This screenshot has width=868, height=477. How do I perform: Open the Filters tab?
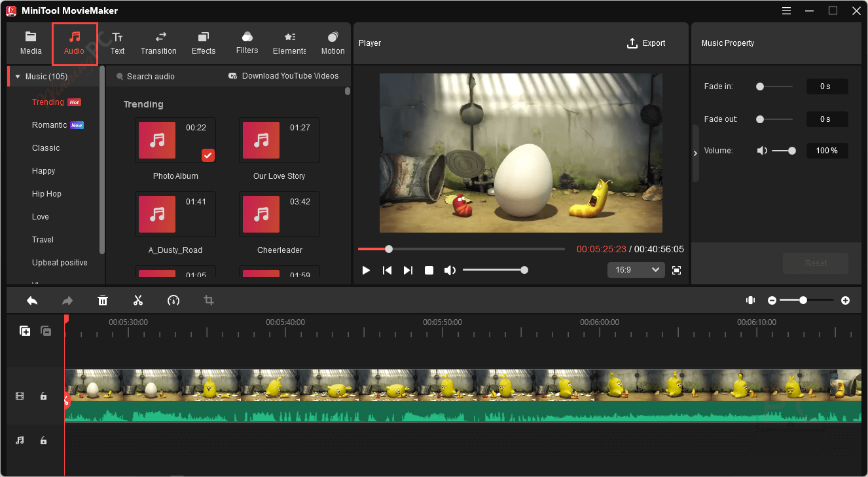click(247, 43)
